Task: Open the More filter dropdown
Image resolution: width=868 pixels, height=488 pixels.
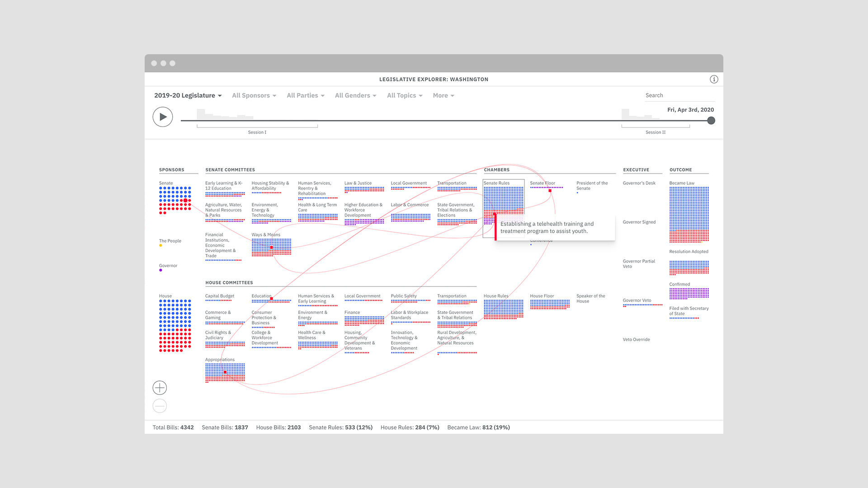Action: pyautogui.click(x=443, y=95)
